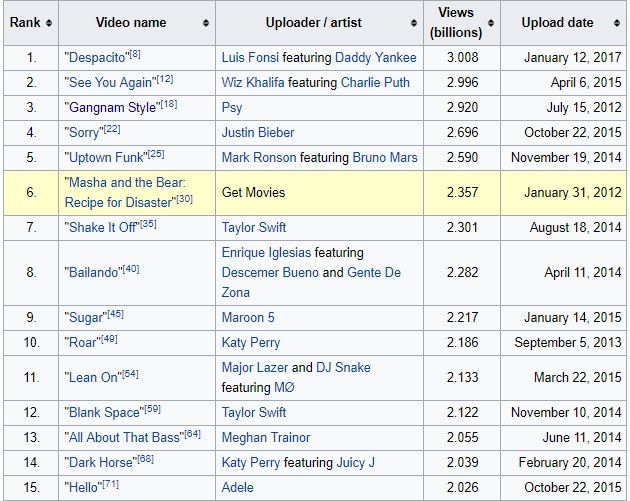Open Daddy Yankee artist page
This screenshot has height=501, width=630.
[x=375, y=57]
